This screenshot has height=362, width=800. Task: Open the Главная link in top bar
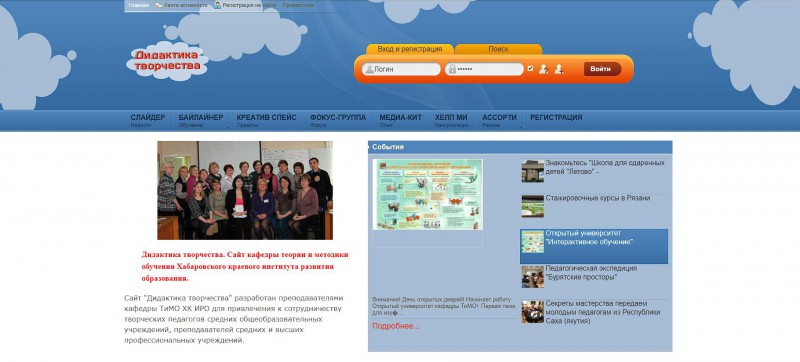(139, 5)
